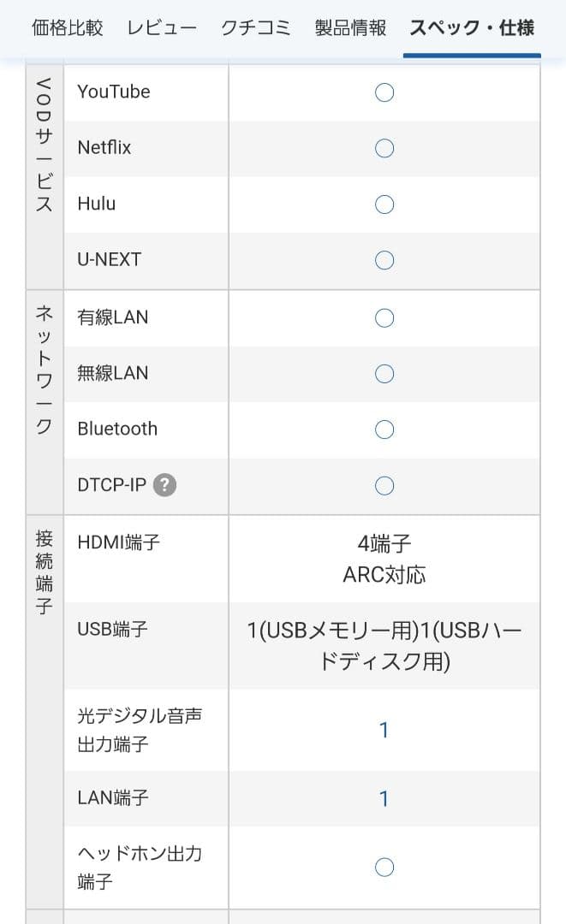
Task: Click the DTCP-IP availability circle mark
Action: (x=384, y=485)
